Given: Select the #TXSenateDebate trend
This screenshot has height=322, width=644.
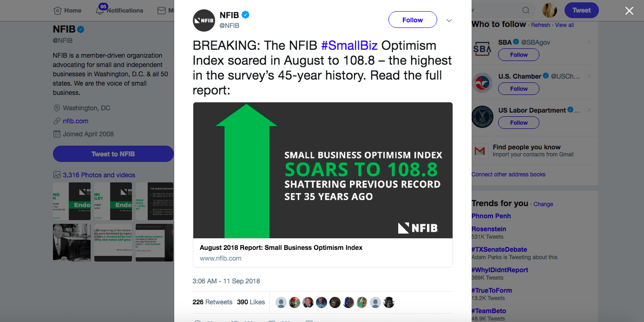Looking at the screenshot, I should [x=499, y=249].
